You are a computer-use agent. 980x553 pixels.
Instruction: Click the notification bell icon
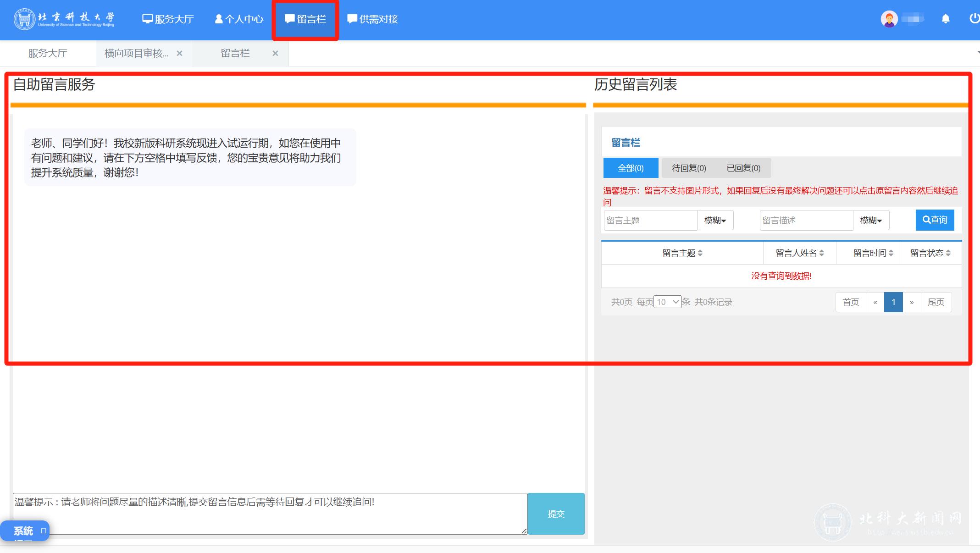(945, 19)
